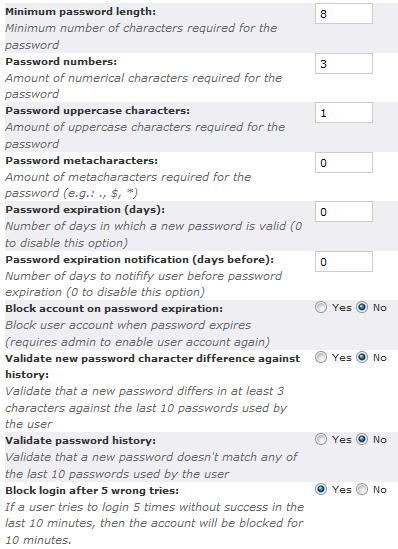Choose Yes for Block account on password expiration
398x549 pixels.
(x=321, y=307)
